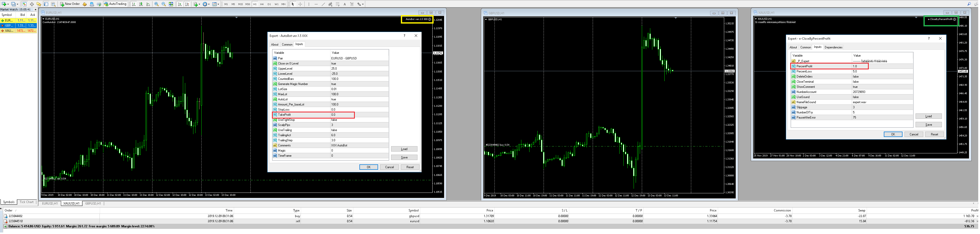The height and width of the screenshot is (234, 980).
Task: Select the trendline drawing tool
Action: tap(323, 4)
